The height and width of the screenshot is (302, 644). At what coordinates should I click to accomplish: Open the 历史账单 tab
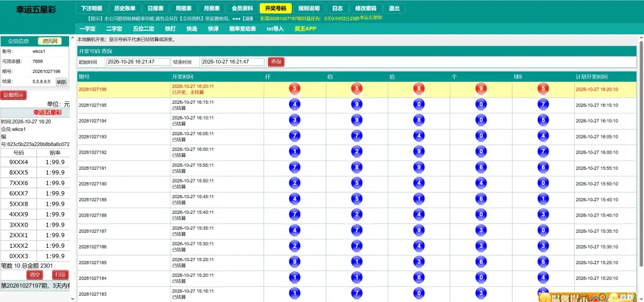(x=125, y=8)
